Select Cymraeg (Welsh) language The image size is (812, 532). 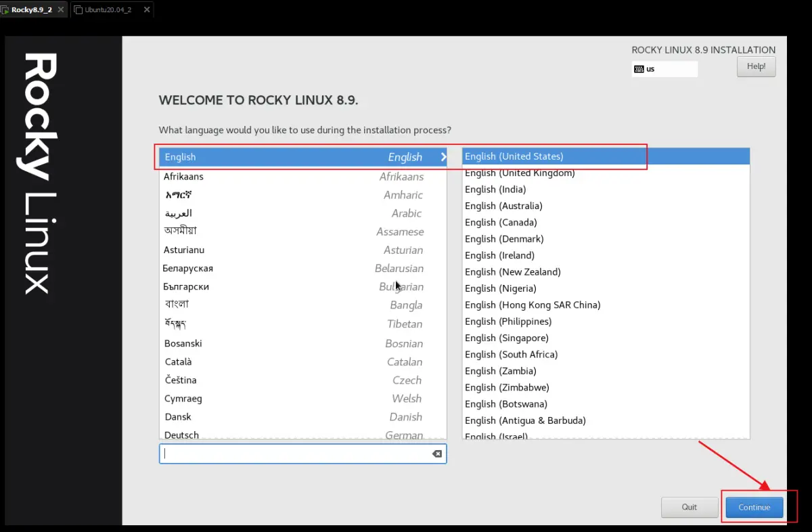303,398
